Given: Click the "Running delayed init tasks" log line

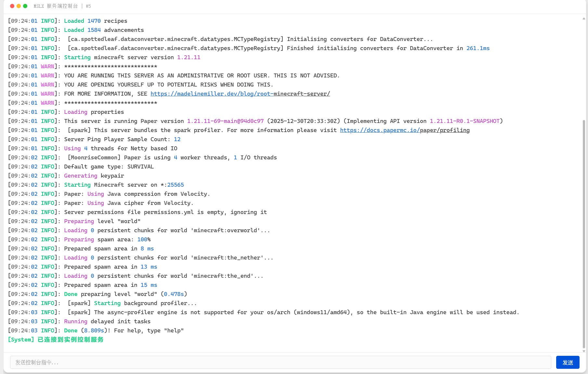Looking at the screenshot, I should pos(107,321).
